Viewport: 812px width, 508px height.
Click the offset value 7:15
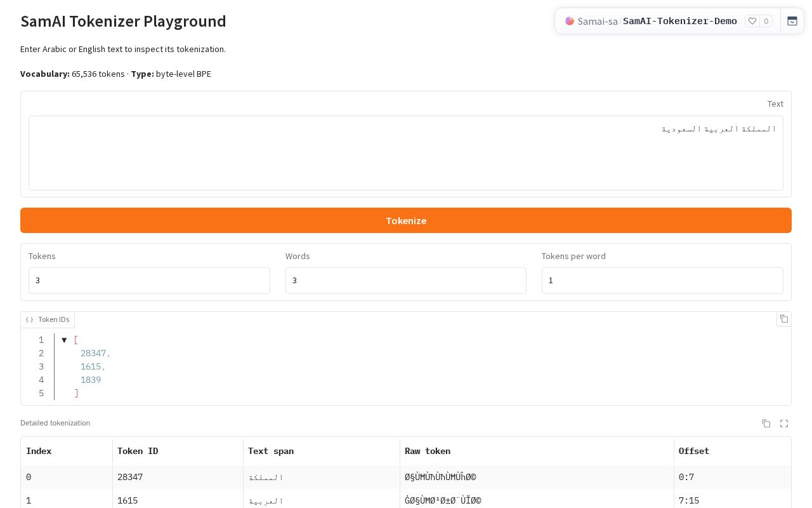click(689, 500)
